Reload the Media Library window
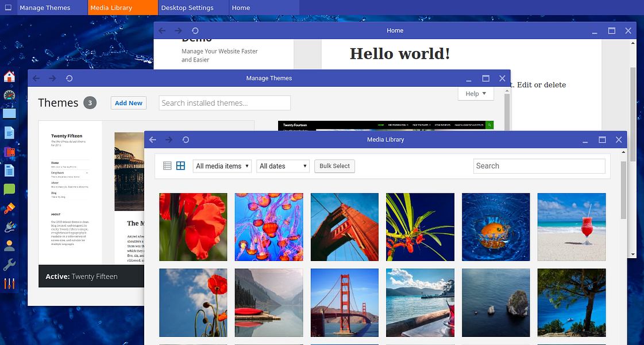The width and height of the screenshot is (644, 345). pyautogui.click(x=186, y=140)
